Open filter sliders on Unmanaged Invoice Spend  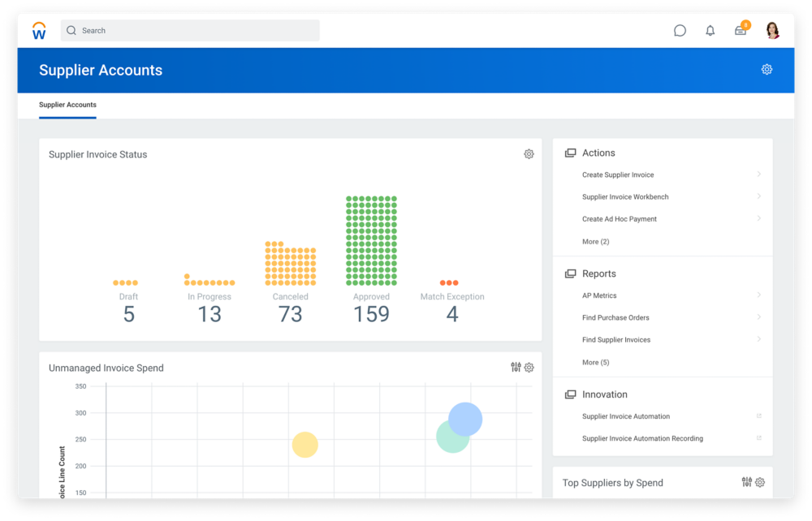coord(516,367)
